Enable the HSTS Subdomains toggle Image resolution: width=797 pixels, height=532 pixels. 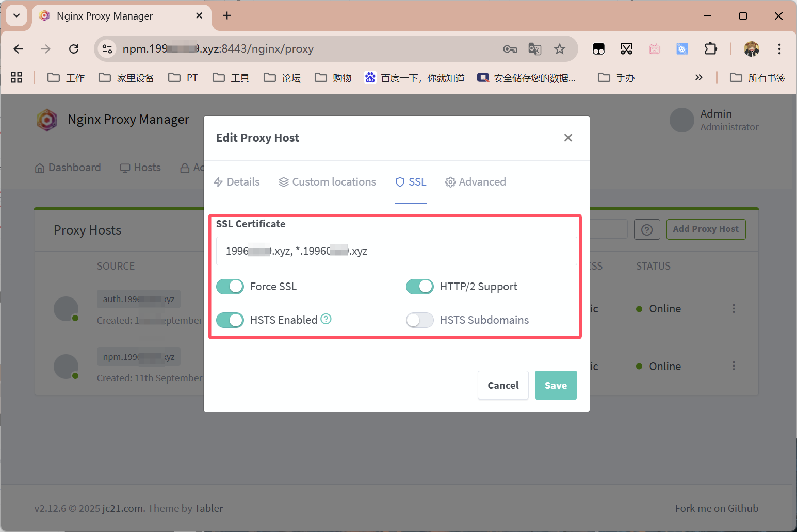(x=420, y=320)
